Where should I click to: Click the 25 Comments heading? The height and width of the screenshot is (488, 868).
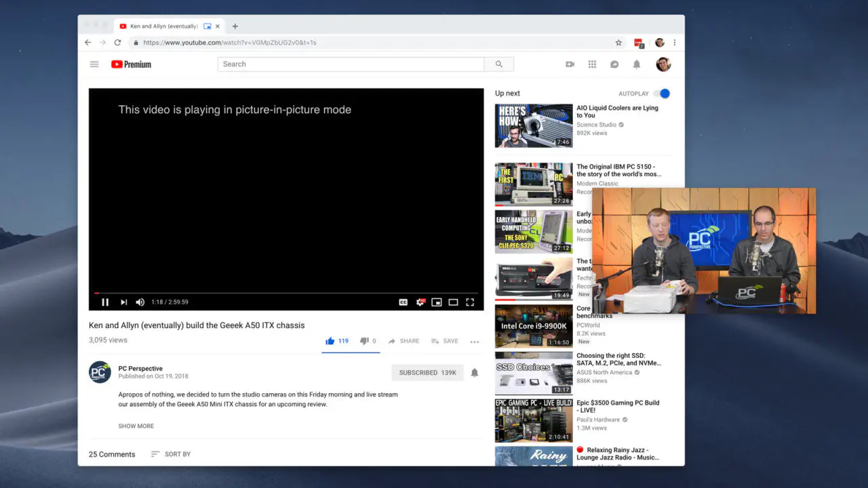click(x=112, y=454)
